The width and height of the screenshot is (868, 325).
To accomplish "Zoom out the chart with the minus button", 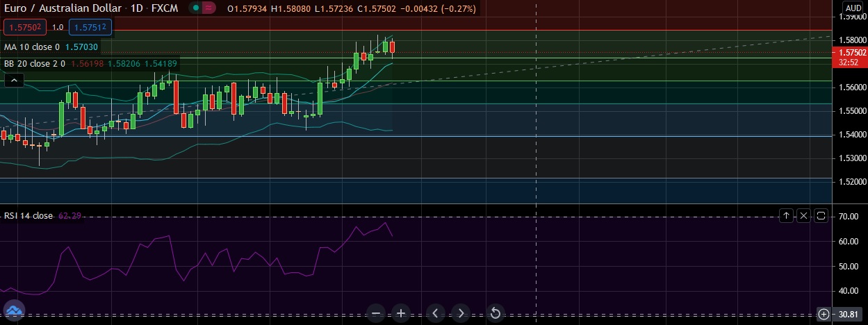I will click(376, 313).
